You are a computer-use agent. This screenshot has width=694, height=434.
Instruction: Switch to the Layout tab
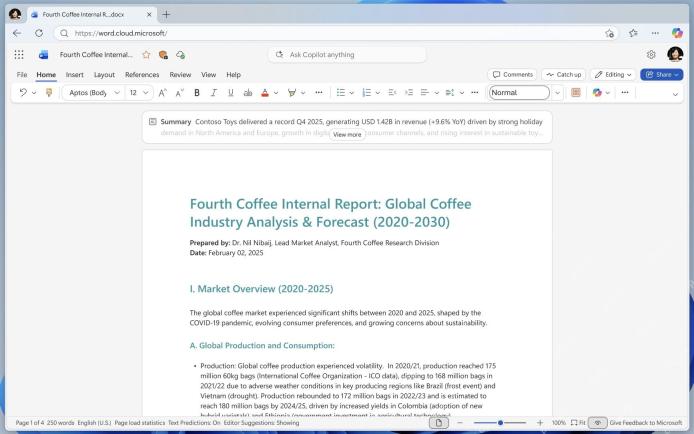click(104, 75)
